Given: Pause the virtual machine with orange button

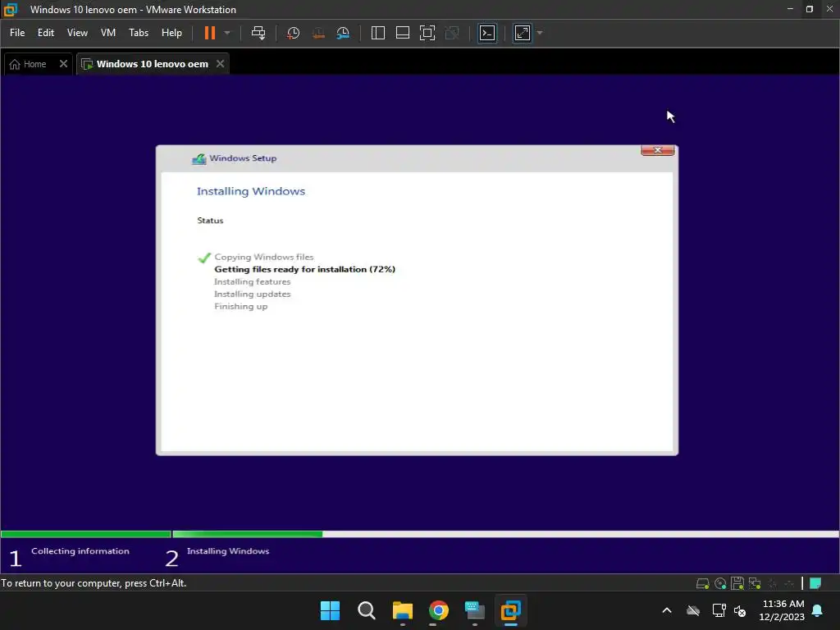Looking at the screenshot, I should tap(209, 33).
